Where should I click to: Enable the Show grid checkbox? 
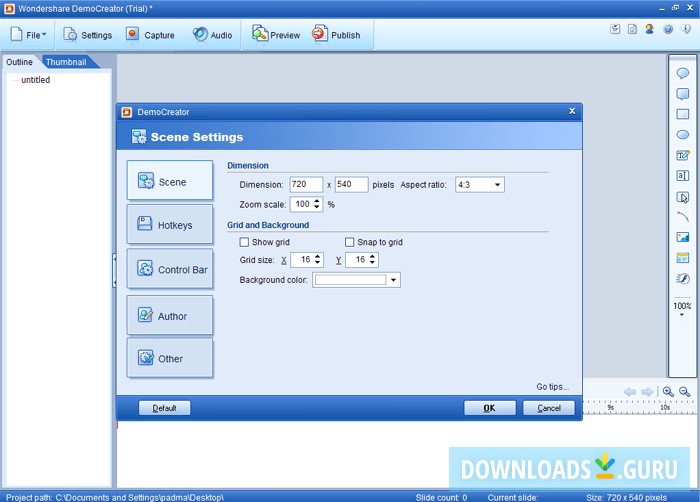pos(244,242)
